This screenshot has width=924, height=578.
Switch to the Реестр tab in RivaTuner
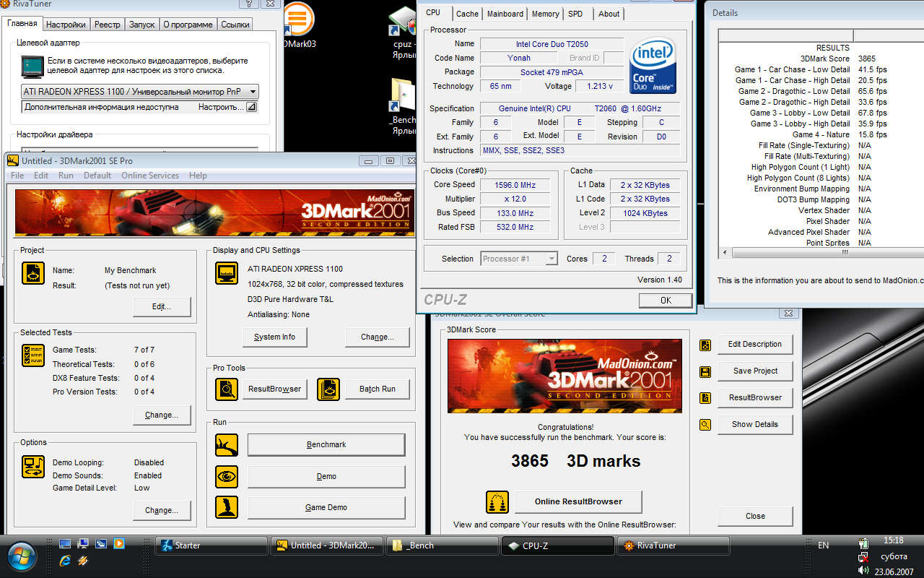coord(108,25)
